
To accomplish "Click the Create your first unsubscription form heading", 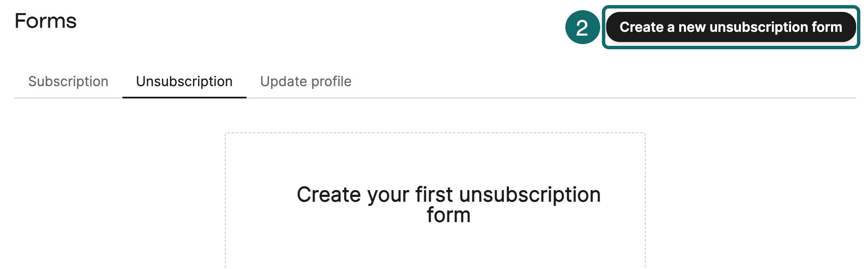I will pos(448,195).
